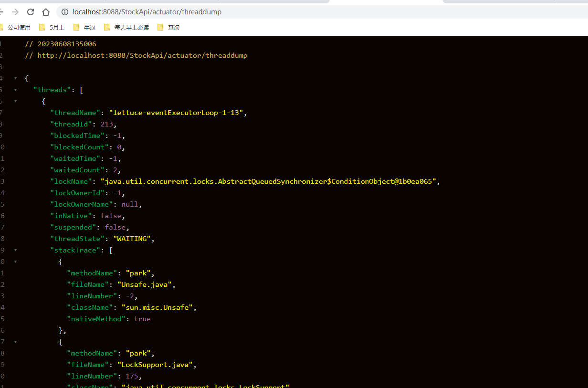Click the inNative false value
This screenshot has width=588, height=388.
tap(111, 216)
